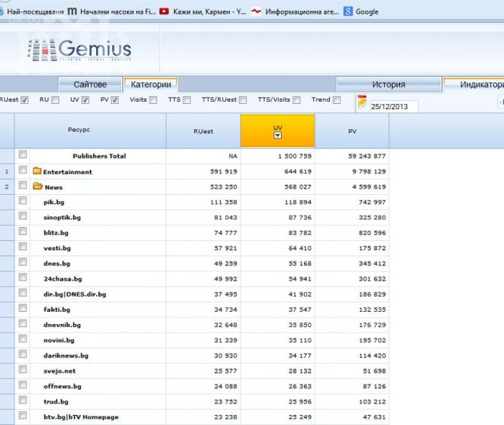Click the PV column header
Image resolution: width=504 pixels, height=425 pixels.
coord(352,131)
